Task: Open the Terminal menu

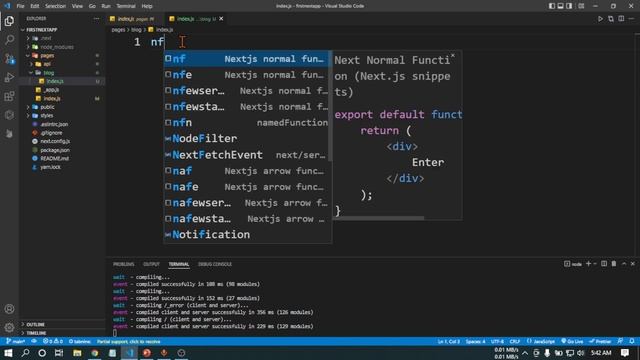Action: click(126, 6)
